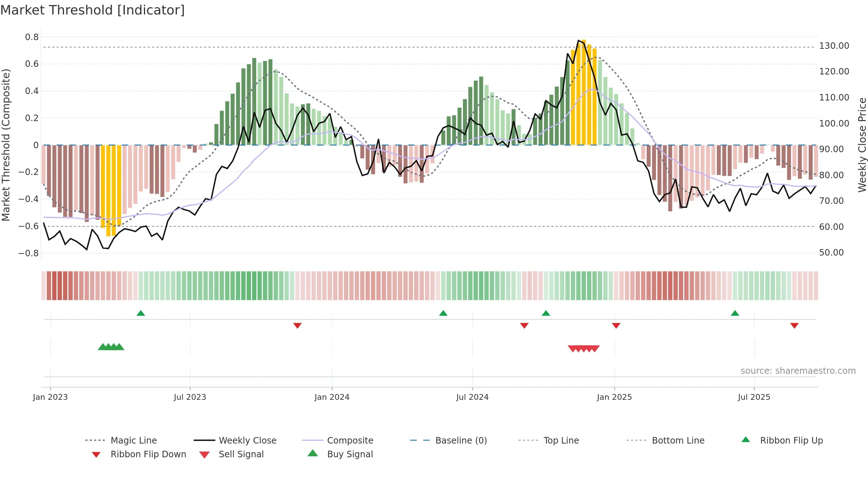
Task: Toggle the Bottom Line legend entry
Action: coord(665,440)
